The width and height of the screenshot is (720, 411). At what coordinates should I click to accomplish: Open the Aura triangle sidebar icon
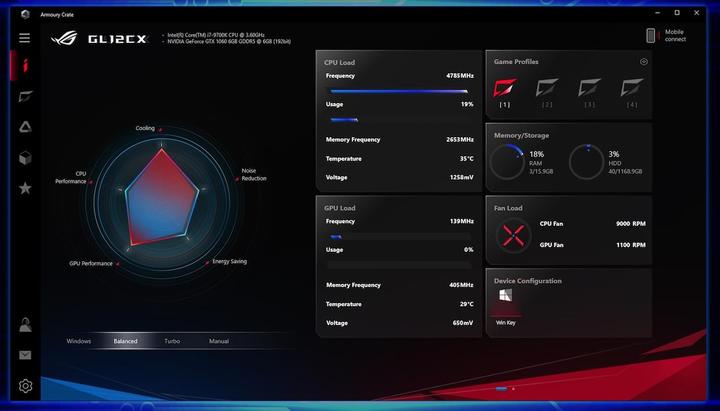[x=25, y=127]
